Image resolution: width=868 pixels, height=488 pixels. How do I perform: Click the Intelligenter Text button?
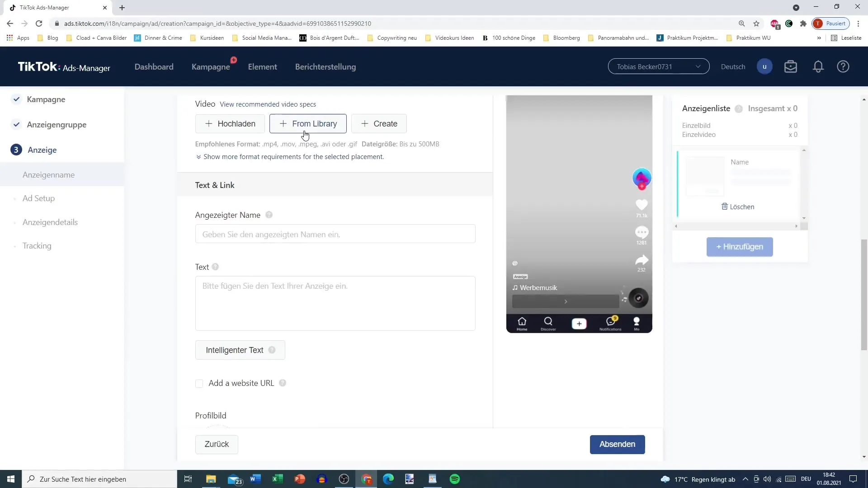[240, 350]
